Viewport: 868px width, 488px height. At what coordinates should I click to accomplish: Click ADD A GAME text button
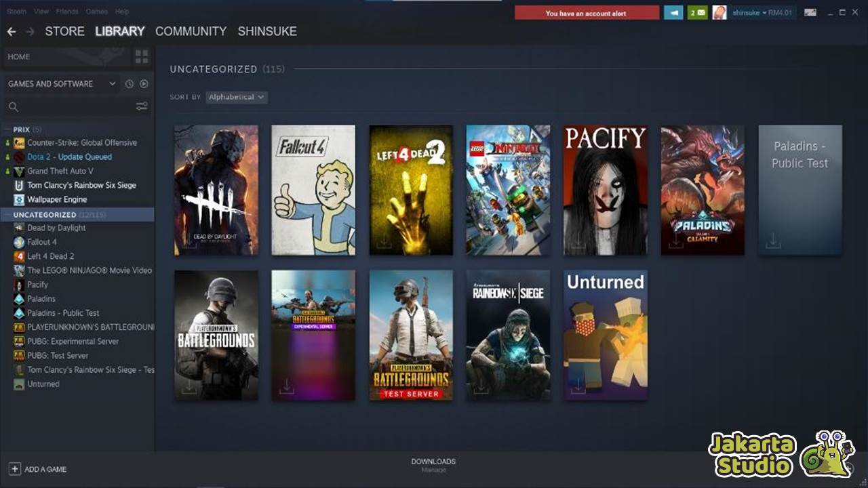pos(45,469)
